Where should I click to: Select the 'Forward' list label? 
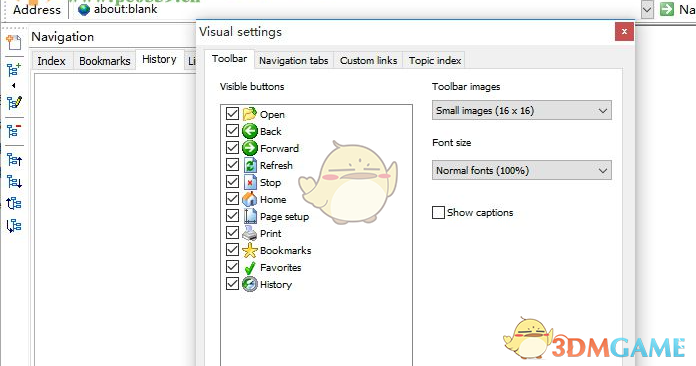pos(279,148)
